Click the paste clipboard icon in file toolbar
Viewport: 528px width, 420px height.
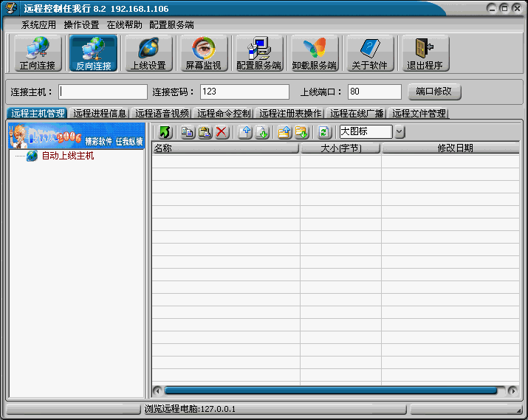coord(205,132)
